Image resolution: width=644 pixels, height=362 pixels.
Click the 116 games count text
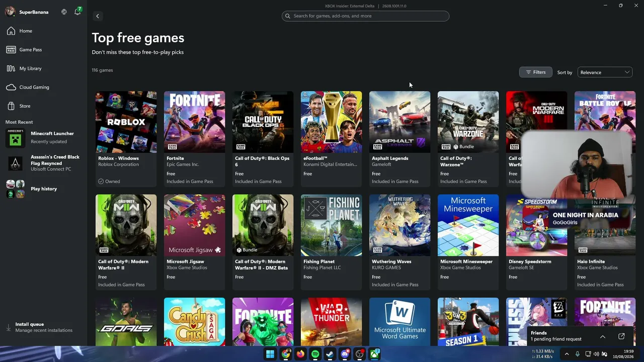(103, 70)
